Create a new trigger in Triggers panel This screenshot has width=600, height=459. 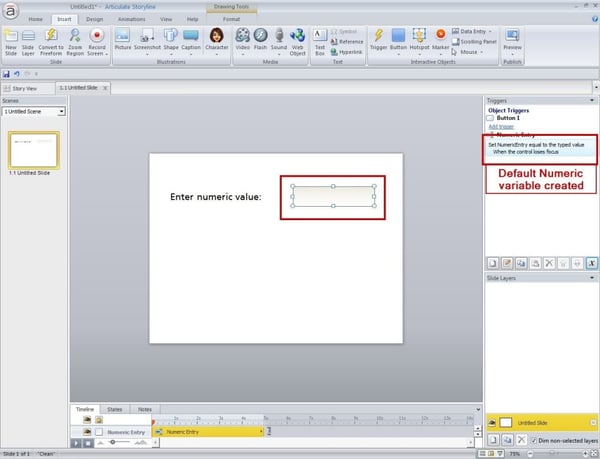(x=493, y=263)
